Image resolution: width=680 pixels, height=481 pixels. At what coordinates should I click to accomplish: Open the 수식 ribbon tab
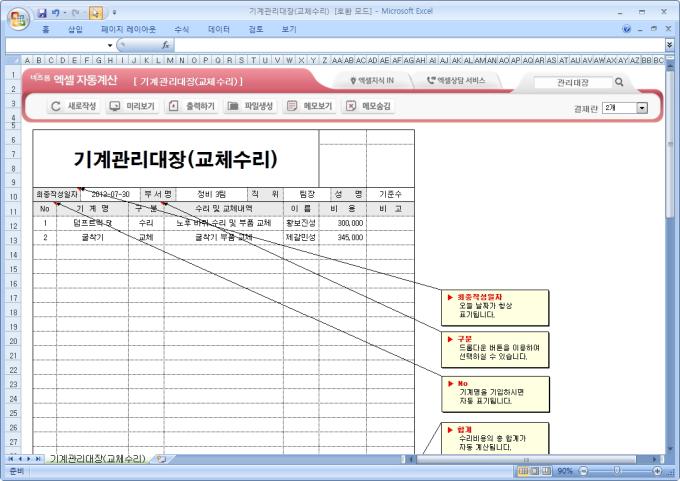coord(181,29)
